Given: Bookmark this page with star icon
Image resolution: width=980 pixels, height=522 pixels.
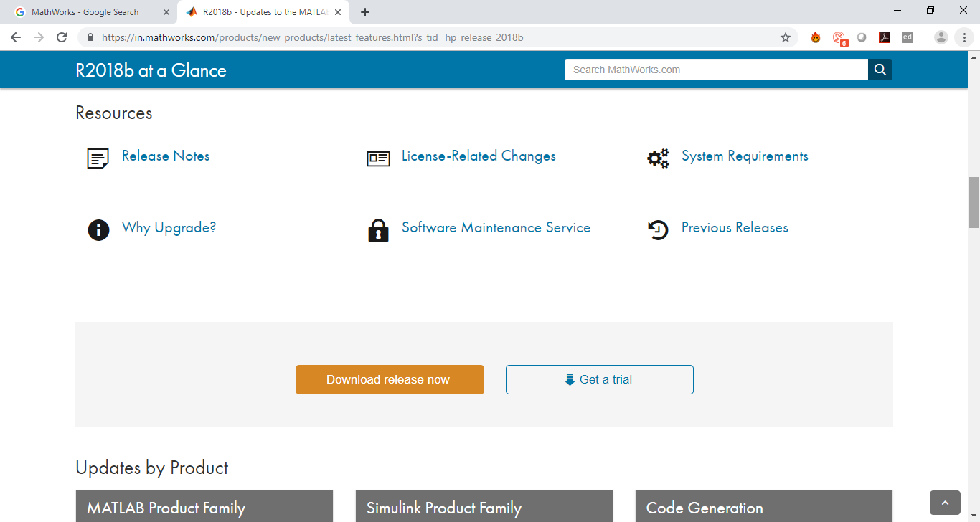Looking at the screenshot, I should click(x=786, y=37).
